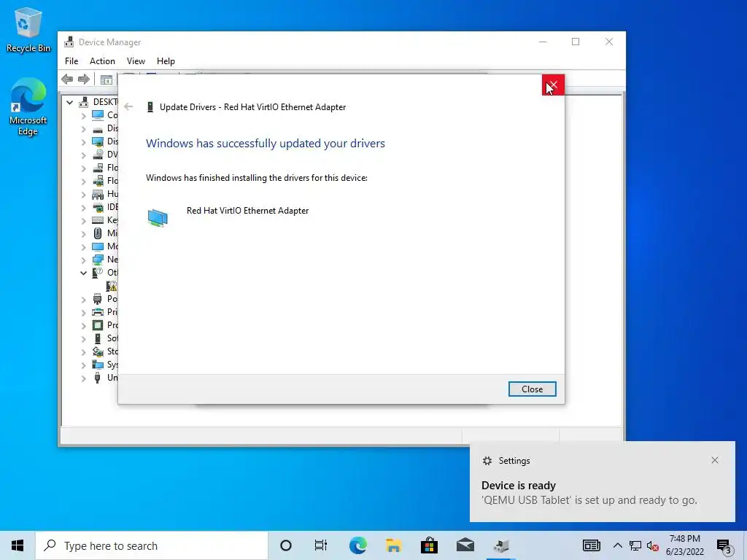Select the Keyboards category icon

[98, 220]
